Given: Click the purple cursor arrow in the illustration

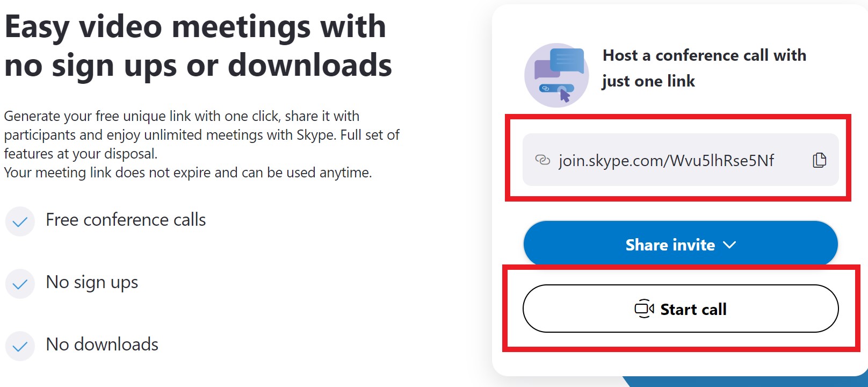Looking at the screenshot, I should point(565,95).
